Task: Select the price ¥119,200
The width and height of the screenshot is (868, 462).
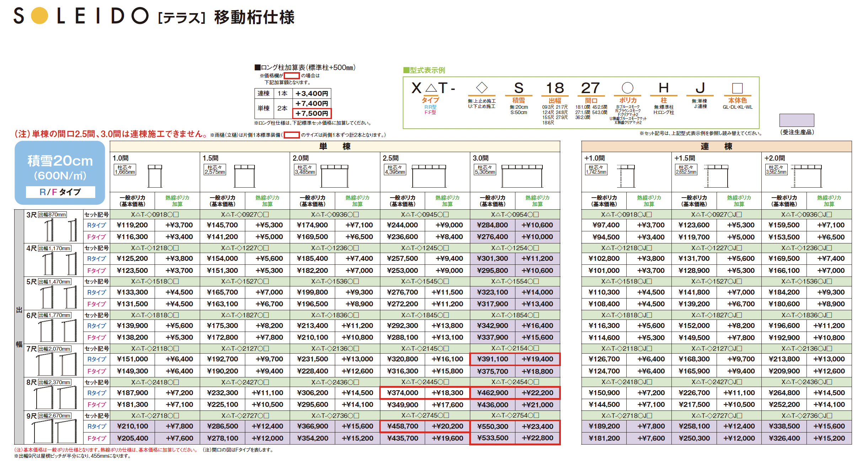Action: 132,225
